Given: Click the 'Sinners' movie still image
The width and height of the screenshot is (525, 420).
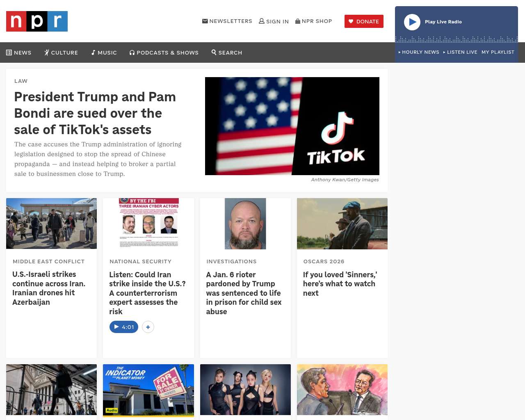Looking at the screenshot, I should click(342, 224).
